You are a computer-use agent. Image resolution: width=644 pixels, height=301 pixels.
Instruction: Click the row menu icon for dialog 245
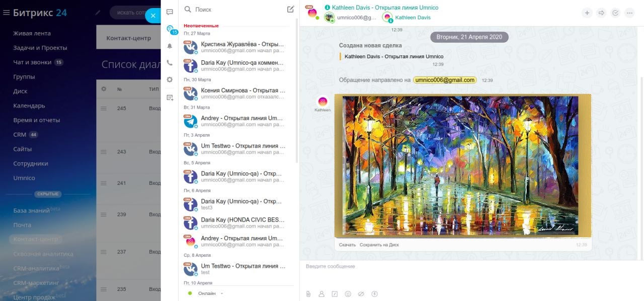point(104,109)
